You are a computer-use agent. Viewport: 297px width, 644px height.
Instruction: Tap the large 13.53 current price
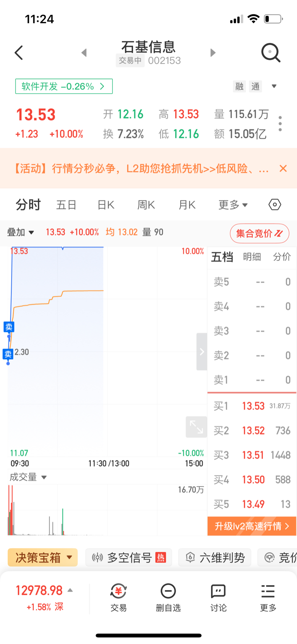point(36,115)
